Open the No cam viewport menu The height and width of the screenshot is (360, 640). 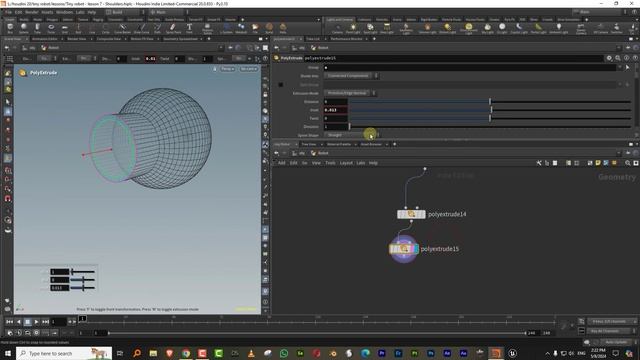click(249, 69)
